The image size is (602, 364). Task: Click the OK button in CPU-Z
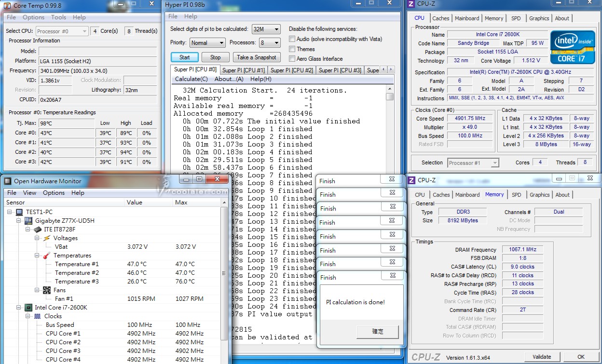click(581, 357)
